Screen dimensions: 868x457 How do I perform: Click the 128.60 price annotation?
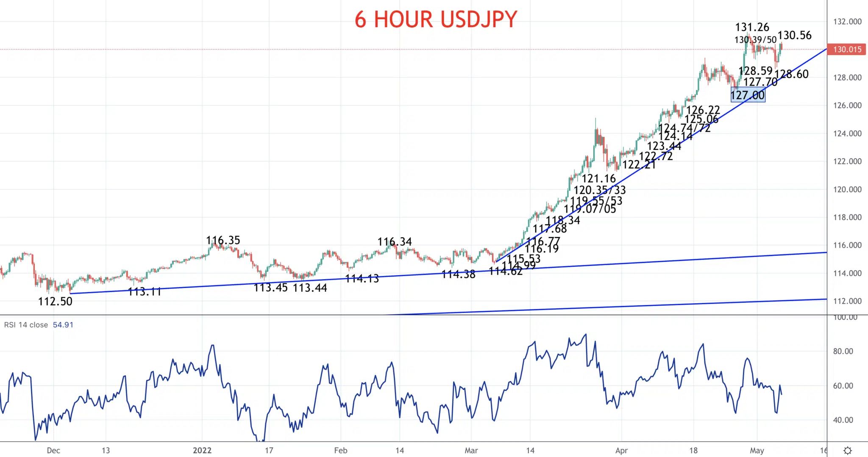792,74
